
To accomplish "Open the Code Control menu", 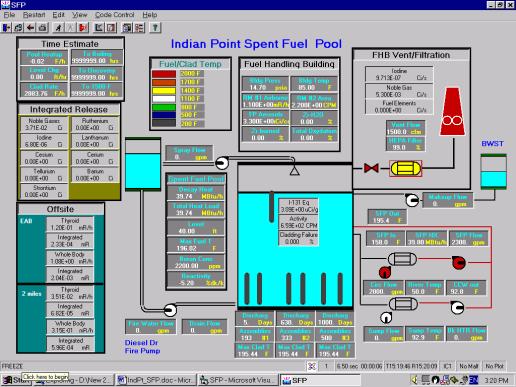I will tap(115, 15).
